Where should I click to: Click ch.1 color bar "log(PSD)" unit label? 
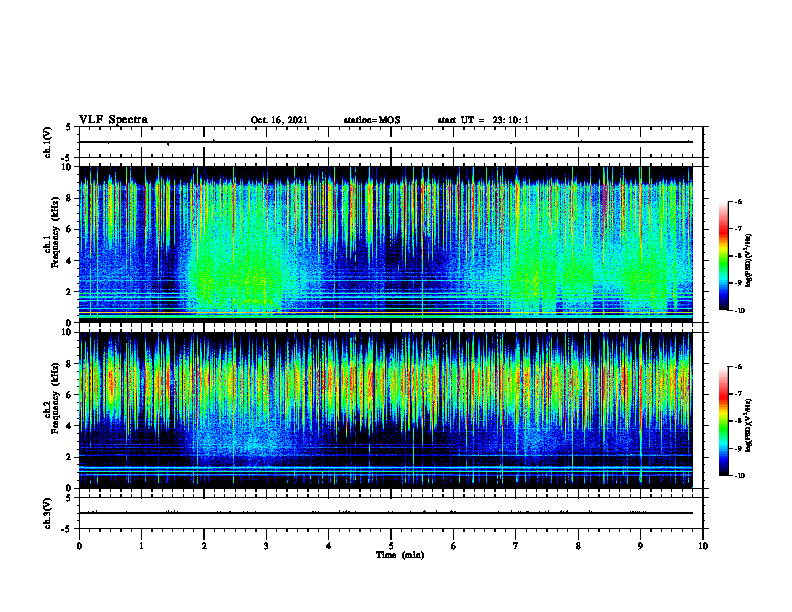[x=749, y=260]
